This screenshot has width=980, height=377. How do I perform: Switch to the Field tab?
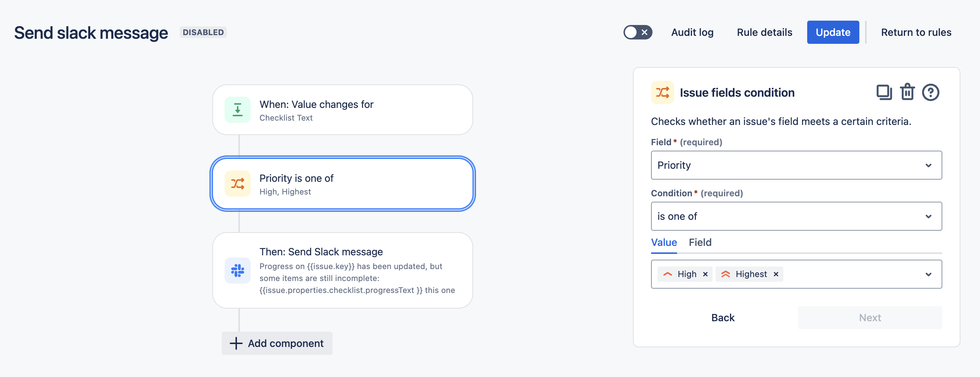(700, 242)
